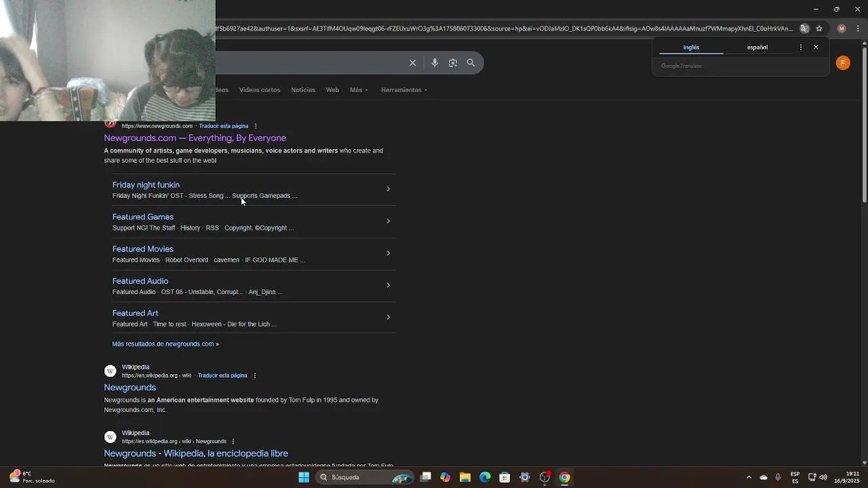Open options for the newgrounds.com result
This screenshot has height=488, width=868.
(256, 126)
